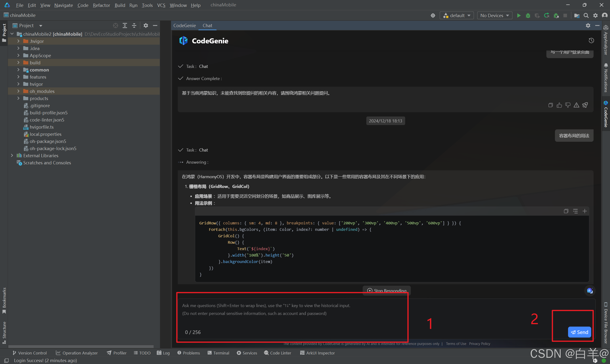Collapse the build folder
610x364 pixels.
tap(18, 63)
